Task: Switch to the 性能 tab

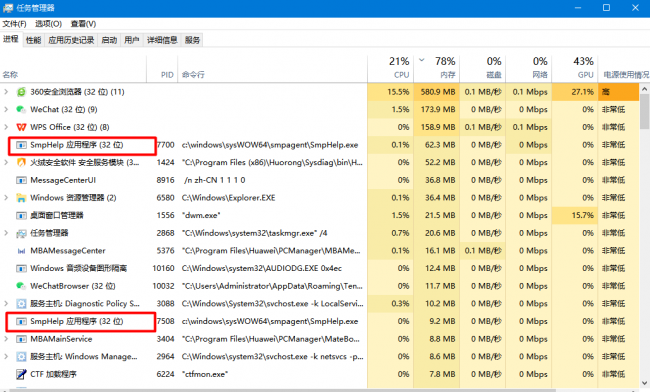Action: (x=34, y=40)
